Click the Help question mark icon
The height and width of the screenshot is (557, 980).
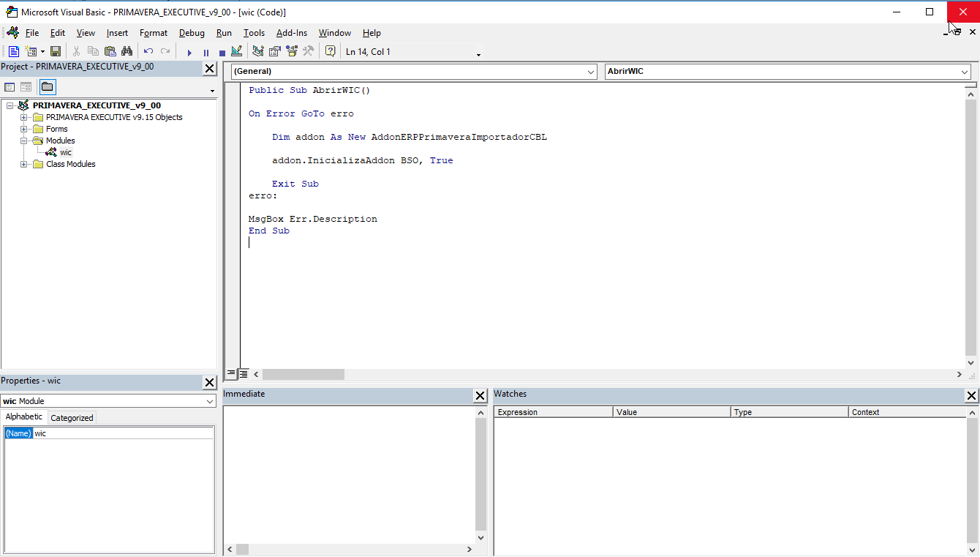click(x=330, y=52)
